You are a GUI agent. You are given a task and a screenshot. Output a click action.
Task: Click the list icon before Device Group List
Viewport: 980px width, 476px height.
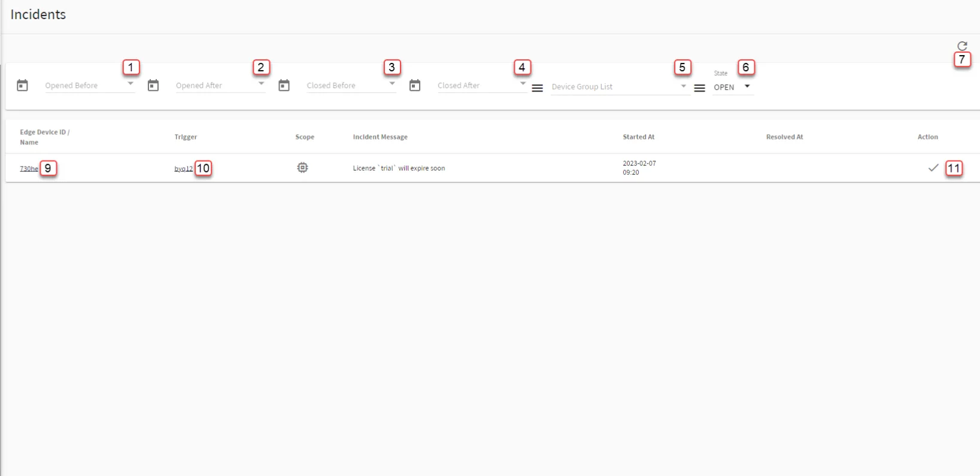[538, 88]
